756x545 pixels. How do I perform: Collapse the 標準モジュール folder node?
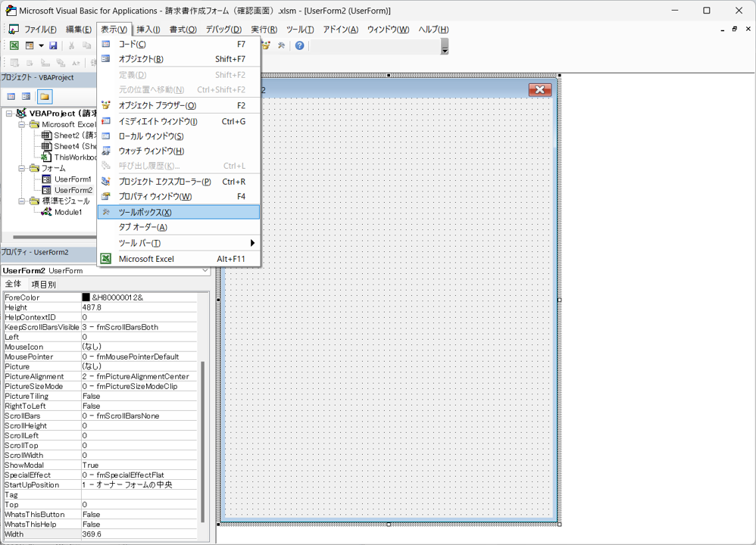[x=23, y=201]
